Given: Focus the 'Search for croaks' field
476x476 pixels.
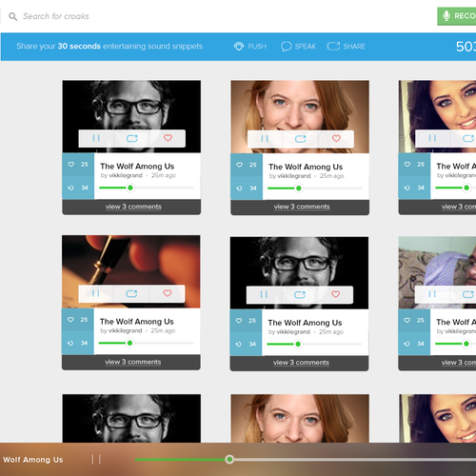Looking at the screenshot, I should pyautogui.click(x=56, y=16).
